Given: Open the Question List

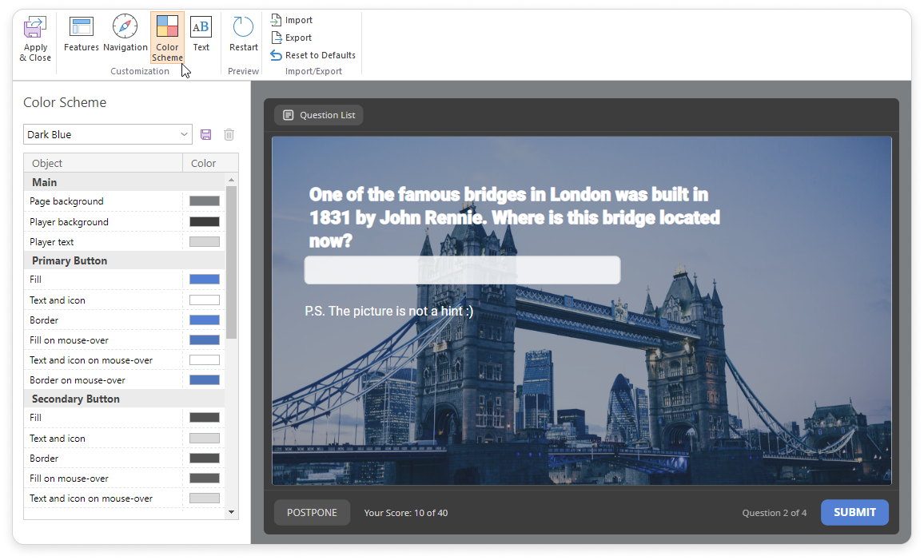Looking at the screenshot, I should tap(319, 115).
